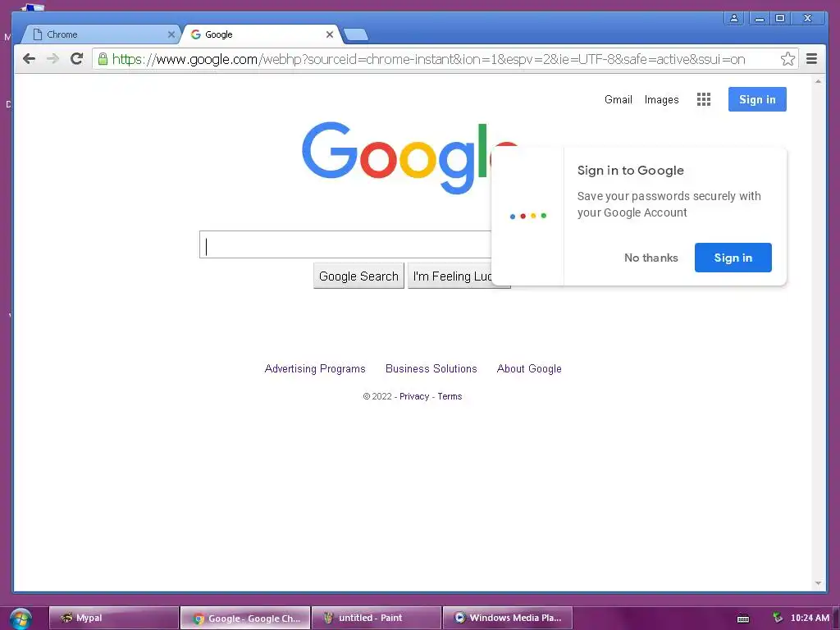The width and height of the screenshot is (840, 630).
Task: Click the top-right Sign in button
Action: point(757,99)
